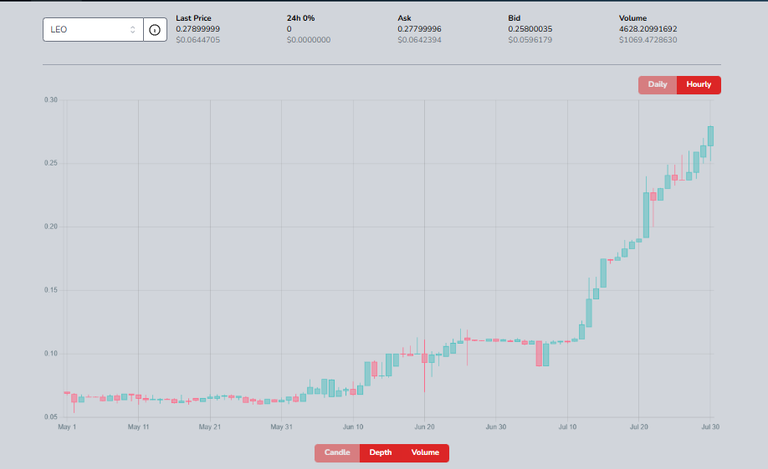This screenshot has width=768, height=469.
Task: Select the Volume chart tab
Action: coord(425,453)
